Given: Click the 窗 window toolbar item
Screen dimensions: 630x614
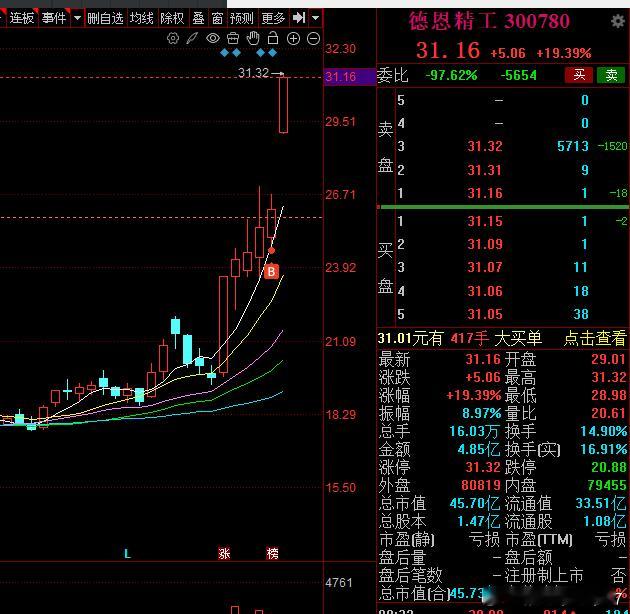Looking at the screenshot, I should (217, 18).
